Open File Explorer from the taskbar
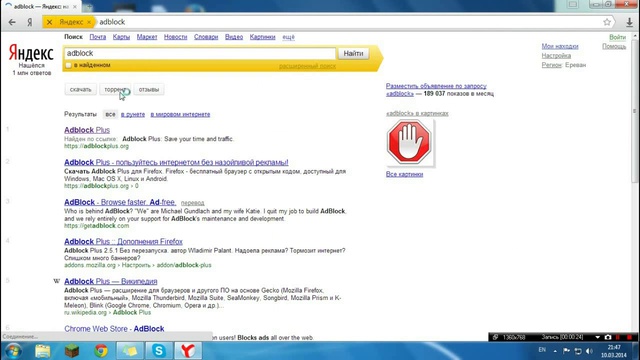The width and height of the screenshot is (640, 360). coord(42,351)
